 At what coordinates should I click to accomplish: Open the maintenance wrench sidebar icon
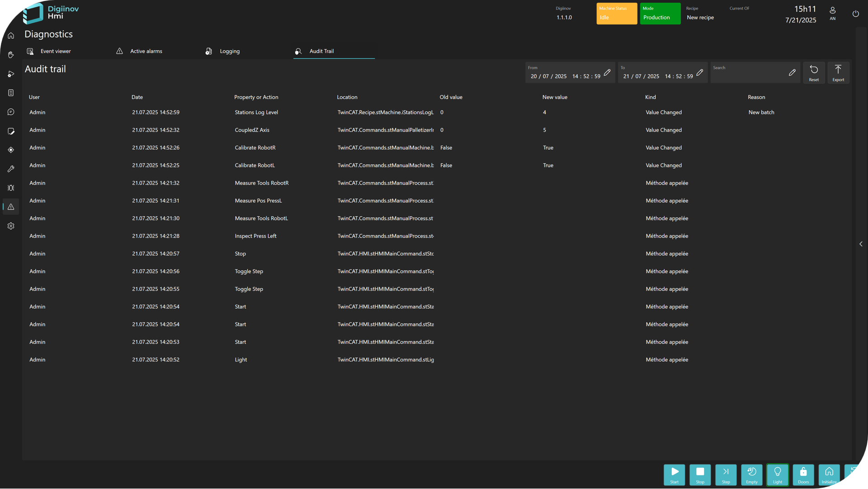tap(11, 169)
